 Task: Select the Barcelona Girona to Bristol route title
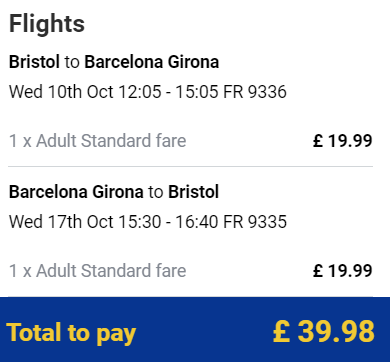click(114, 192)
